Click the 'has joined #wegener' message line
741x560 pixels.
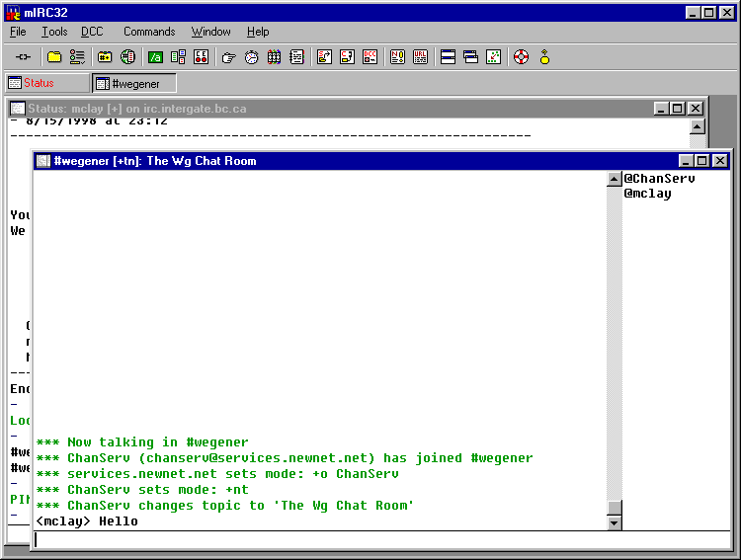(x=285, y=458)
